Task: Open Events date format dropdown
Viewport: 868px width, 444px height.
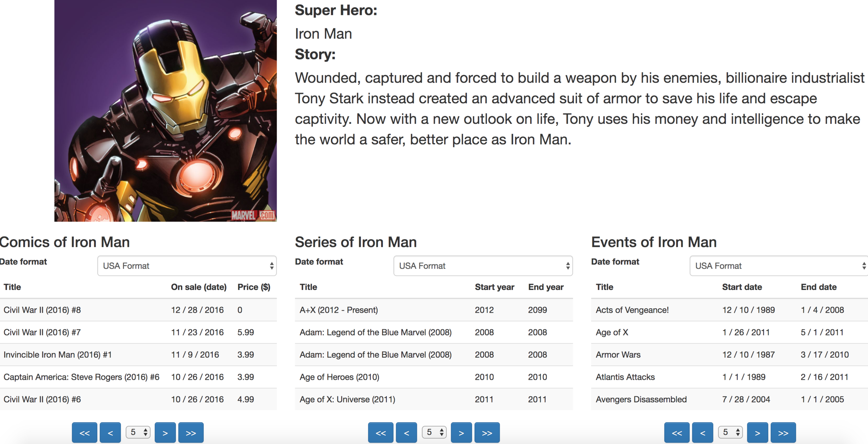Action: coord(778,266)
